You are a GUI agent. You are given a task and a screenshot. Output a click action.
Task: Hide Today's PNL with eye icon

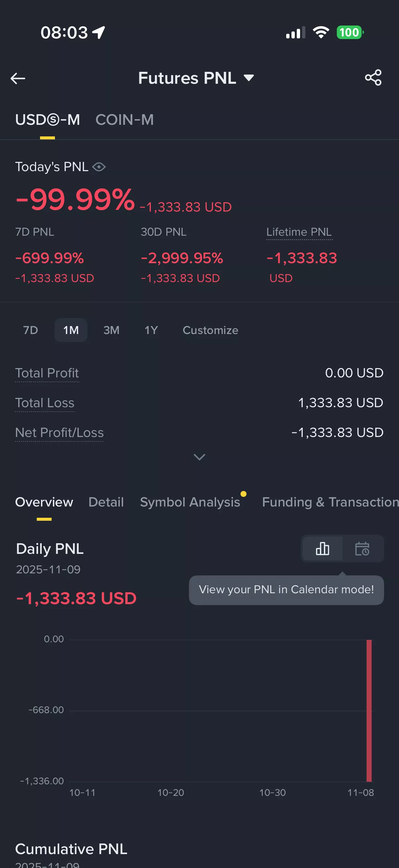[x=99, y=167]
